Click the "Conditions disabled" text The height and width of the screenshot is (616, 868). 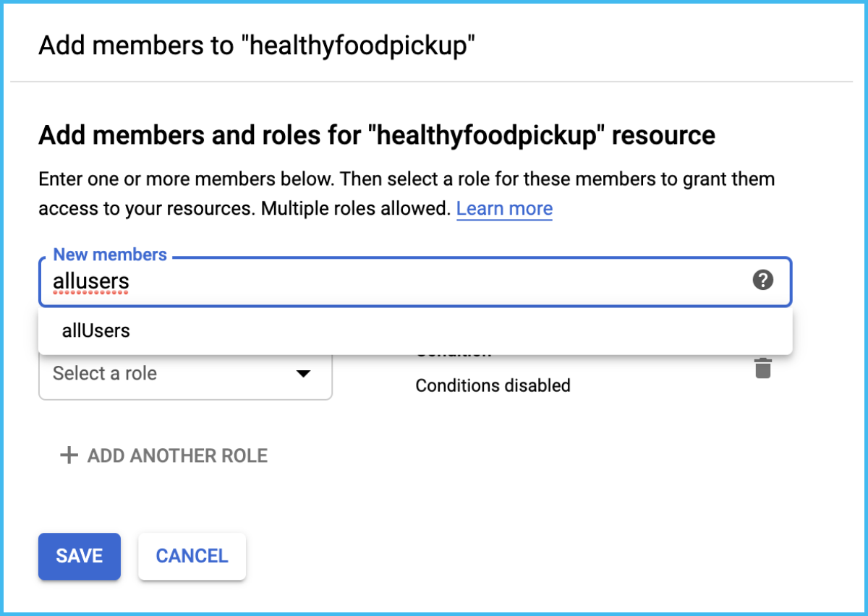[x=493, y=385]
